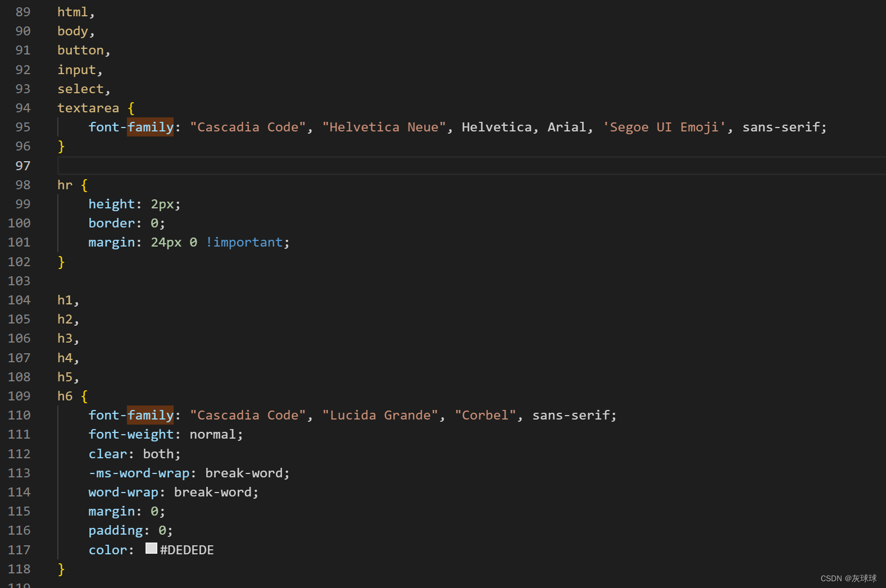Click the 'html,' selector on line 89

coord(76,12)
